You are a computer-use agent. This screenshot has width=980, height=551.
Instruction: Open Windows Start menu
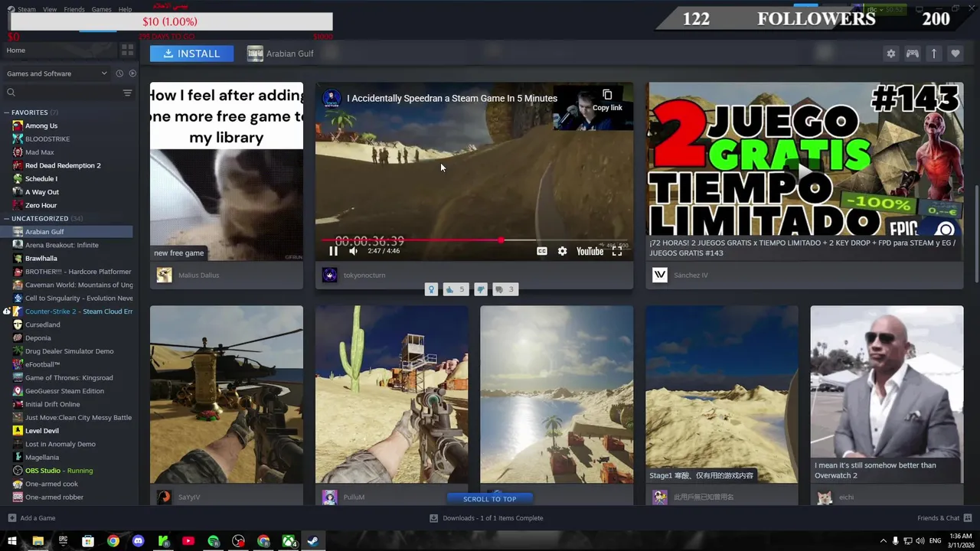coord(11,541)
